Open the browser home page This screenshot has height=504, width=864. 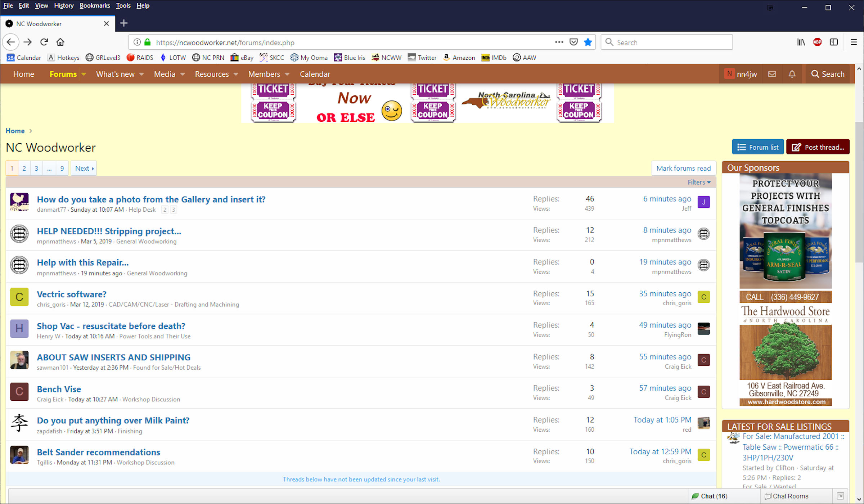tap(60, 42)
